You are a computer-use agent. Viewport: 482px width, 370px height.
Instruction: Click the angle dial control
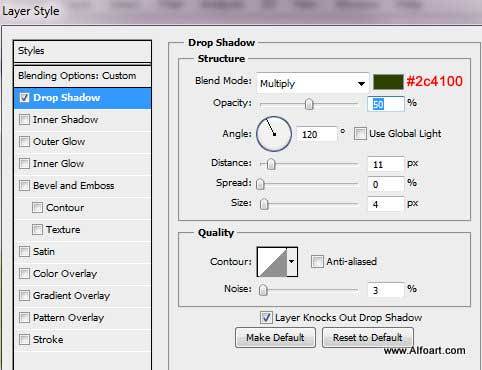point(274,134)
